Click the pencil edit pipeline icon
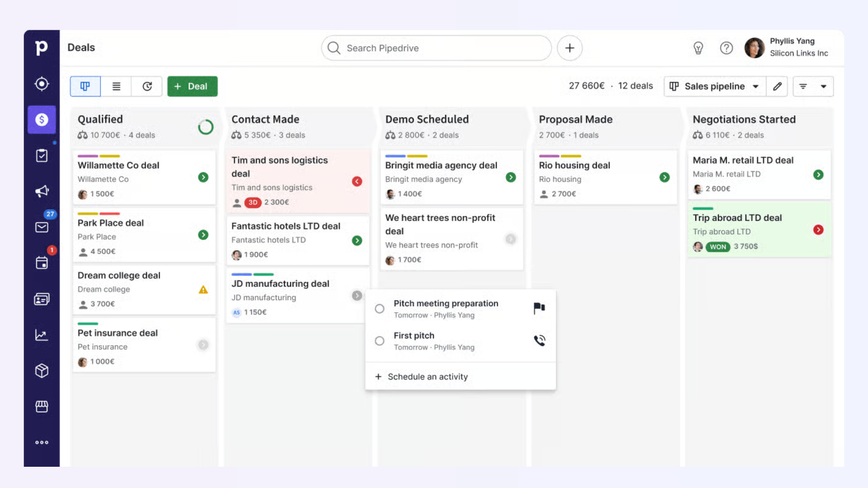The height and width of the screenshot is (488, 868). [x=777, y=86]
